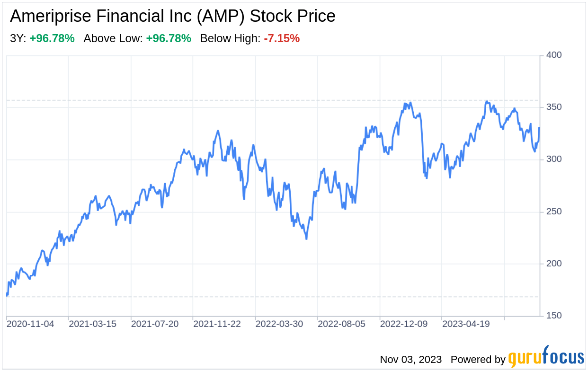
Task: Click the 2021-11-22 date axis label
Action: (x=217, y=324)
